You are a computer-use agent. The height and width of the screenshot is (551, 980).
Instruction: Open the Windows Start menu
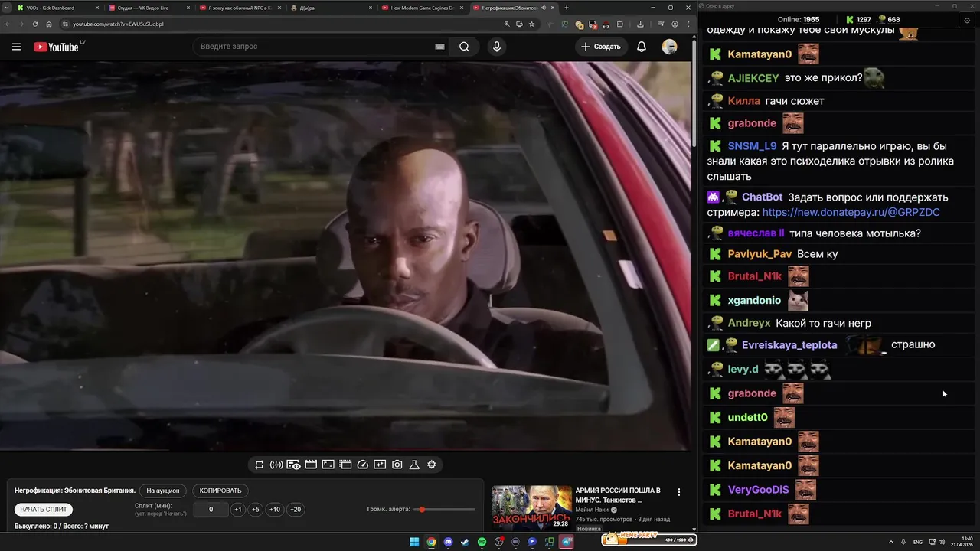point(414,542)
